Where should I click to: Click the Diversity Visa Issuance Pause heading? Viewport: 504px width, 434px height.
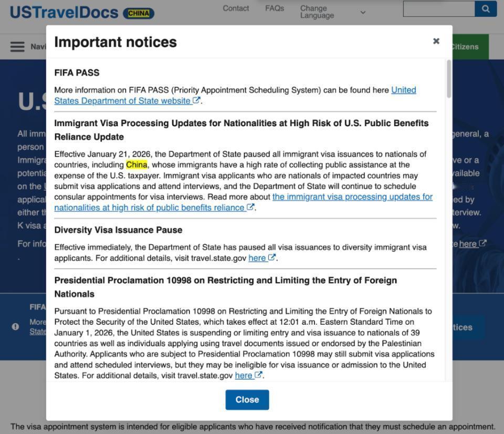[x=118, y=230]
